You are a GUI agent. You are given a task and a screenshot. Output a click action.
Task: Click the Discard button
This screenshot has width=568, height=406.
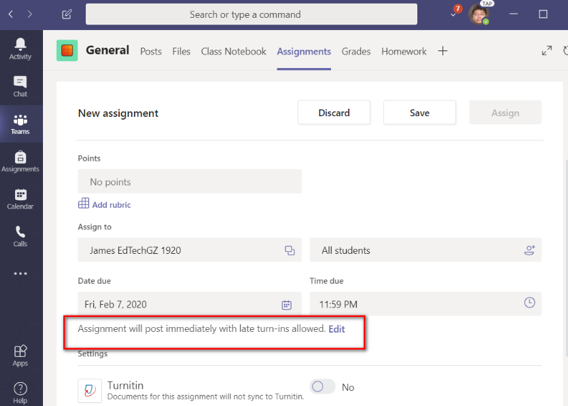(x=334, y=113)
